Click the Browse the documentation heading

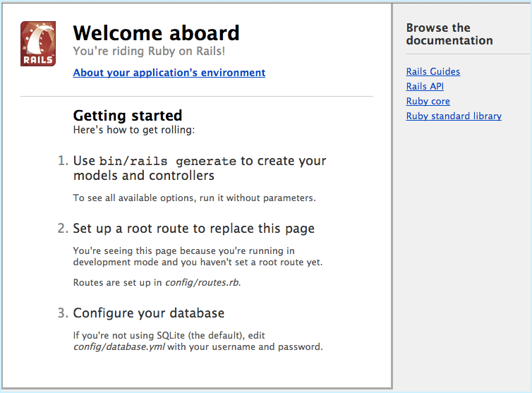449,35
